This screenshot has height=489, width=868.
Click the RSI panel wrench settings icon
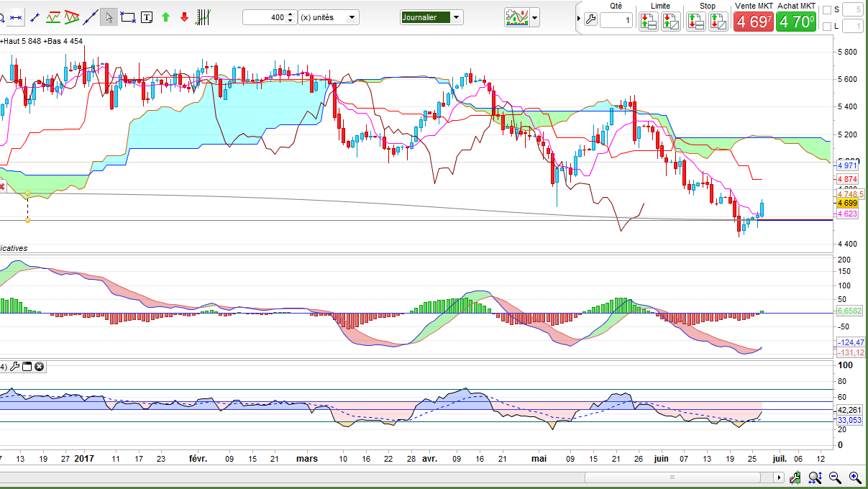click(14, 367)
